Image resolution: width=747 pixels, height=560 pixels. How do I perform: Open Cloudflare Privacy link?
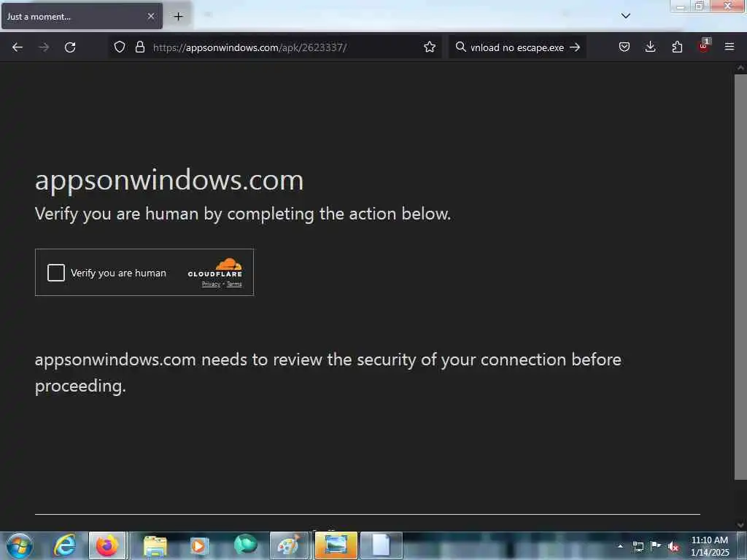pos(211,284)
